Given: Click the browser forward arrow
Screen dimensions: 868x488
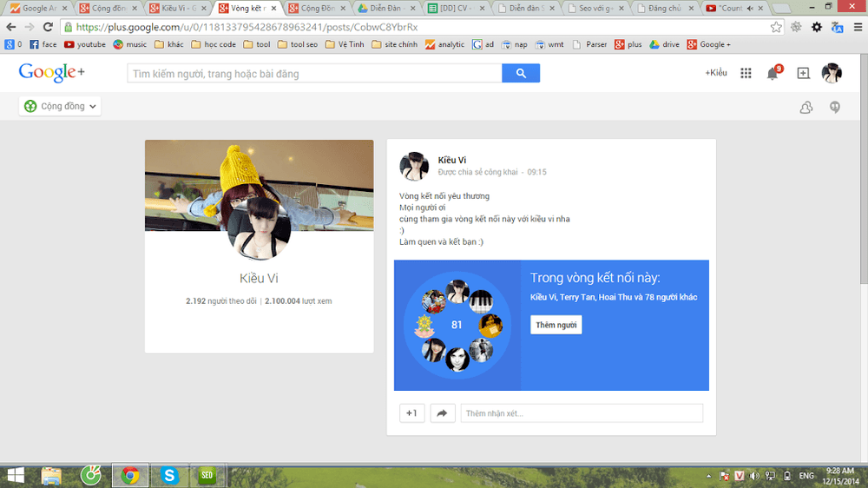Looking at the screenshot, I should point(30,27).
